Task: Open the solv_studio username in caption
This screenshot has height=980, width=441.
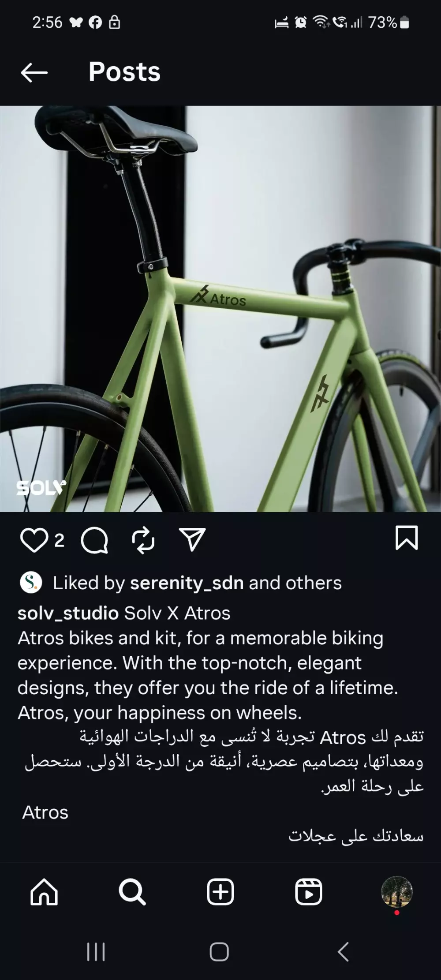Action: [x=68, y=613]
